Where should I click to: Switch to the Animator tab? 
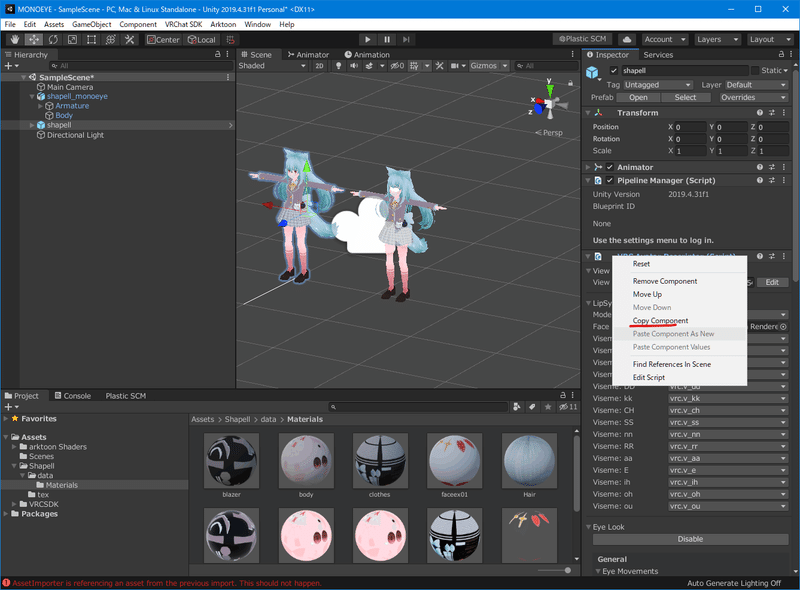[x=308, y=55]
